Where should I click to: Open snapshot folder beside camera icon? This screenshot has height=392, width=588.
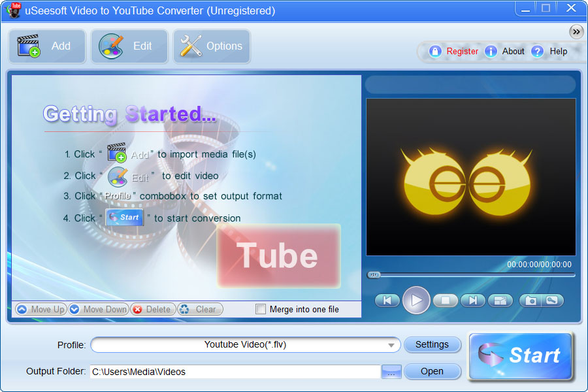pyautogui.click(x=552, y=301)
